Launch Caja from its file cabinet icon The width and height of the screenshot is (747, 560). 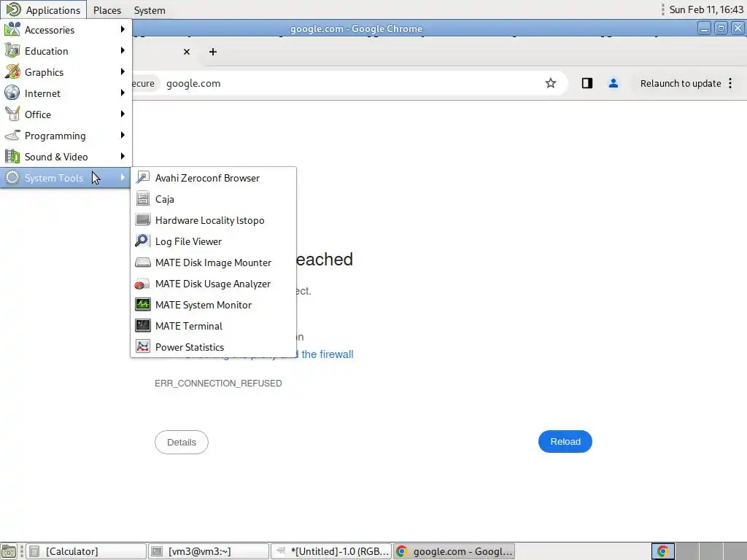pyautogui.click(x=142, y=199)
